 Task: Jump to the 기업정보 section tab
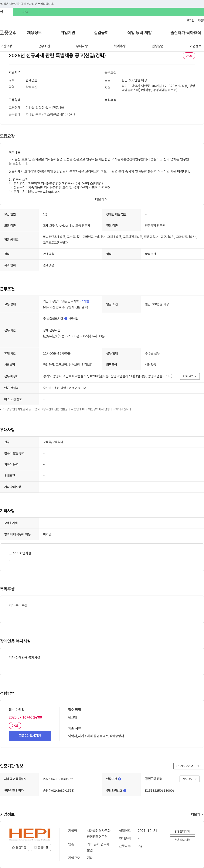click(195, 46)
